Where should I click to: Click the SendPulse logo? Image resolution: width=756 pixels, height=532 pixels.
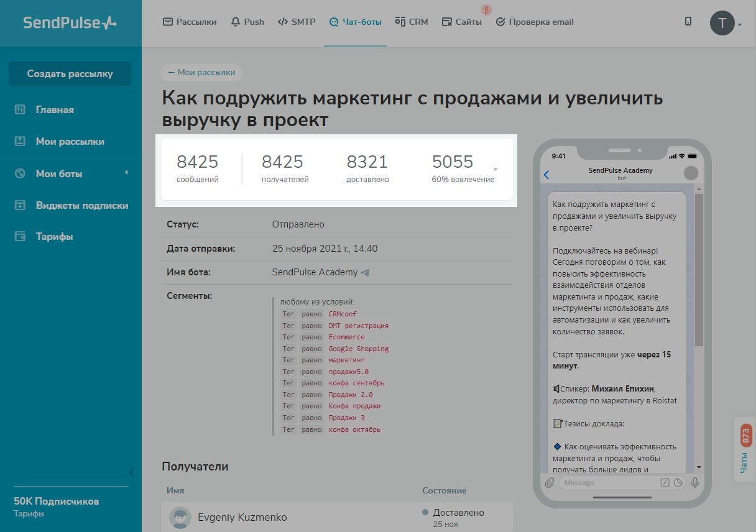tap(70, 23)
